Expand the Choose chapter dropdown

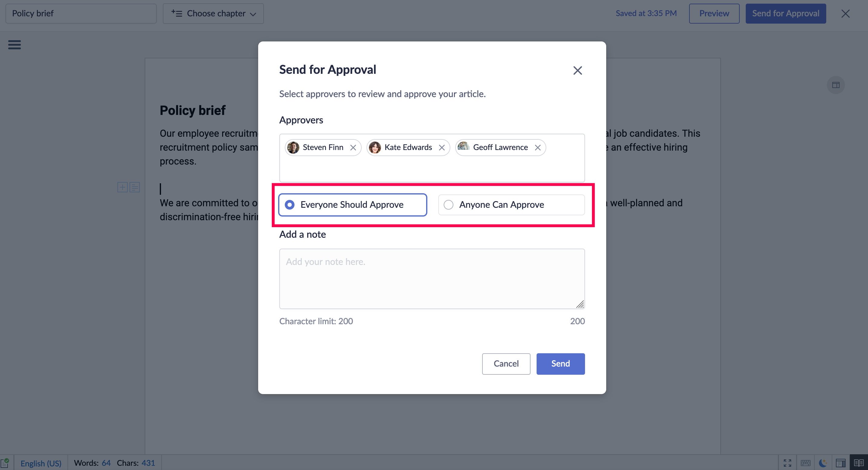(x=213, y=14)
